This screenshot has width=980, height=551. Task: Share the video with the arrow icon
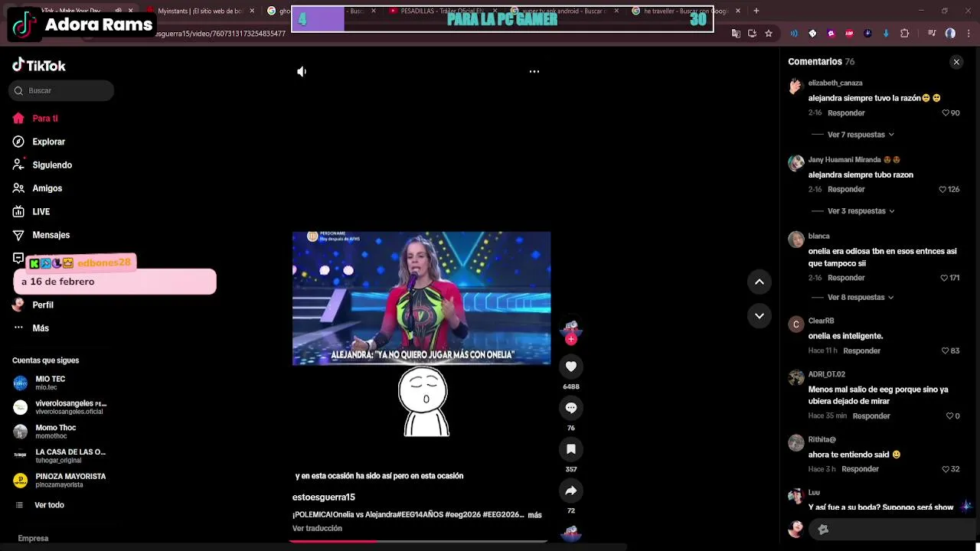click(x=571, y=491)
